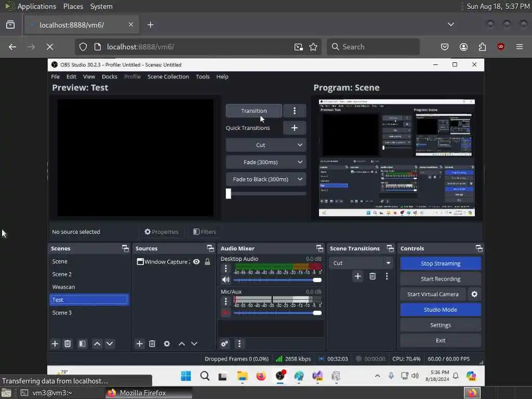This screenshot has height=399, width=532.
Task: Open Scene Transitions Cut combo box
Action: [x=361, y=263]
